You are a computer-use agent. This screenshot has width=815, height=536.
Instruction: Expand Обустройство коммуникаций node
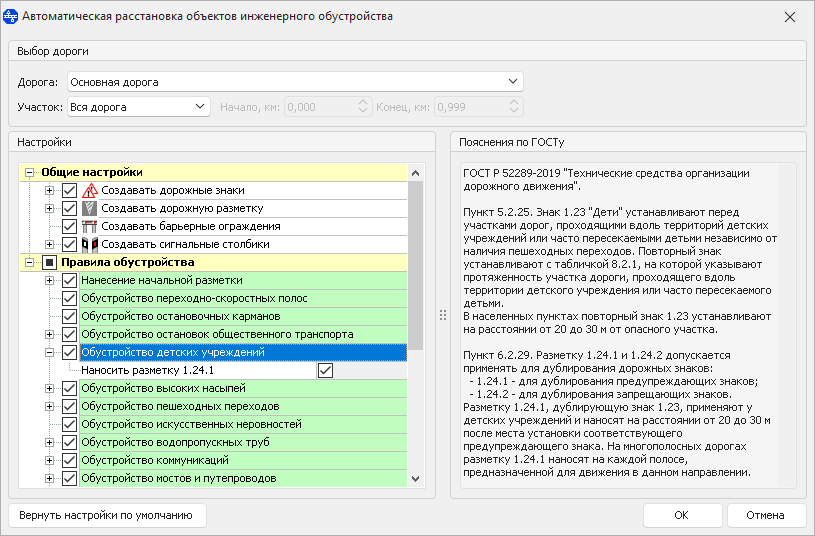point(49,461)
